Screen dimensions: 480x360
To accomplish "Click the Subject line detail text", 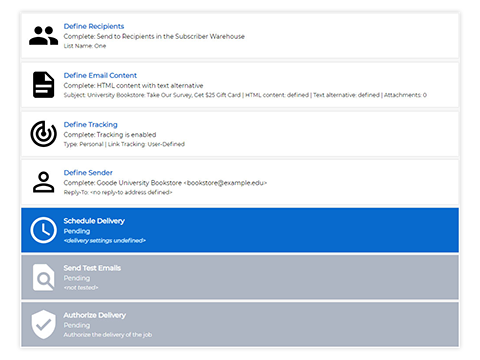I will 245,95.
